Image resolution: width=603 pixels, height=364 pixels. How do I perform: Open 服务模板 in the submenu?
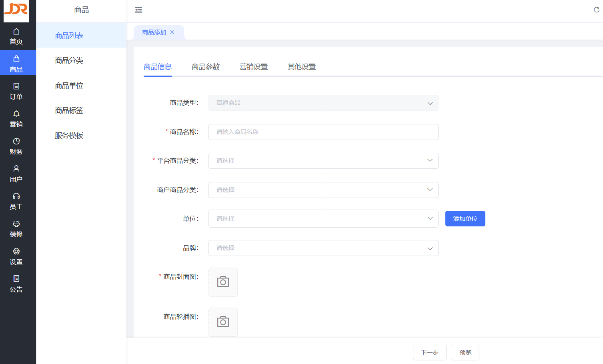pos(81,136)
